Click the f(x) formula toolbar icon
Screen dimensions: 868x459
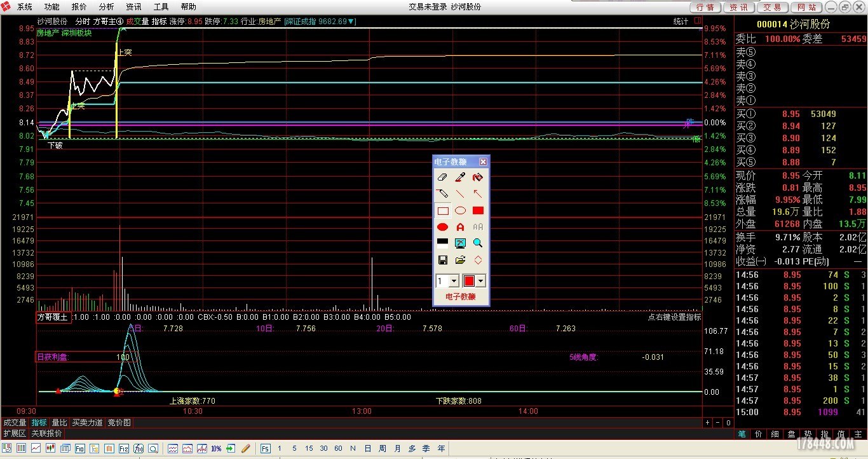[x=139, y=449]
